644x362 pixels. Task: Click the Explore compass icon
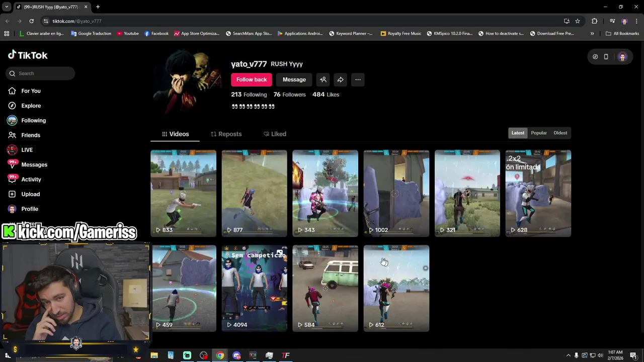click(12, 106)
